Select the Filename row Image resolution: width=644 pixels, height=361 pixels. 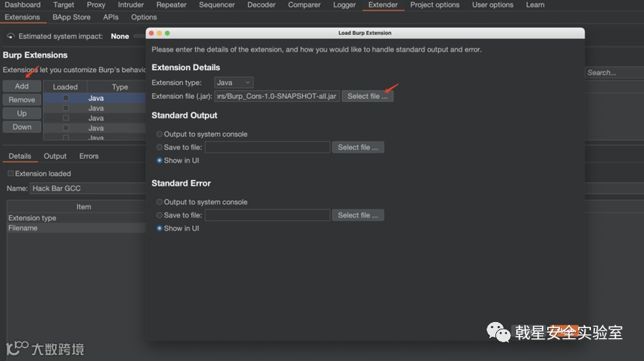click(77, 228)
